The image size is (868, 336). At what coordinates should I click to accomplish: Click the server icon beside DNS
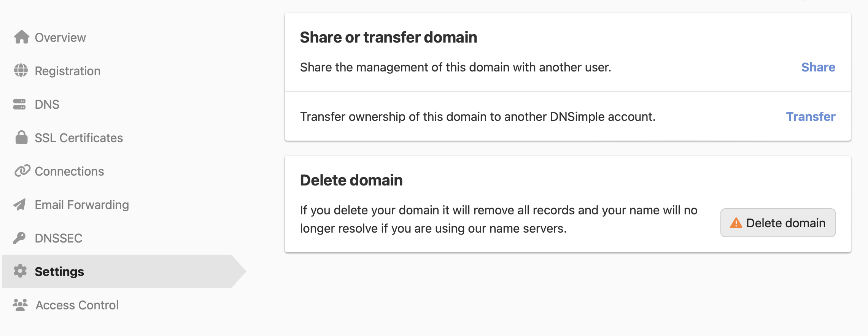[x=22, y=104]
